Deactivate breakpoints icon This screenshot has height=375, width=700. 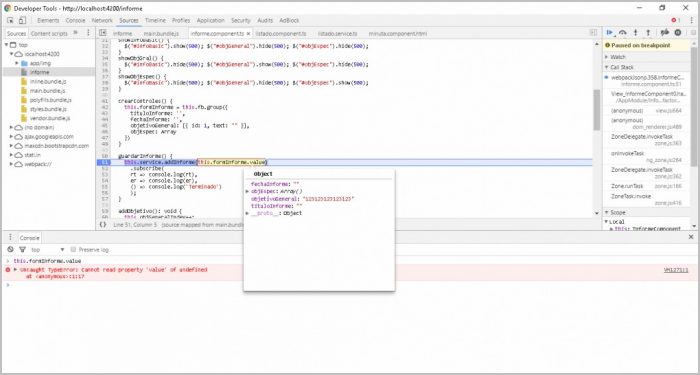click(x=665, y=33)
